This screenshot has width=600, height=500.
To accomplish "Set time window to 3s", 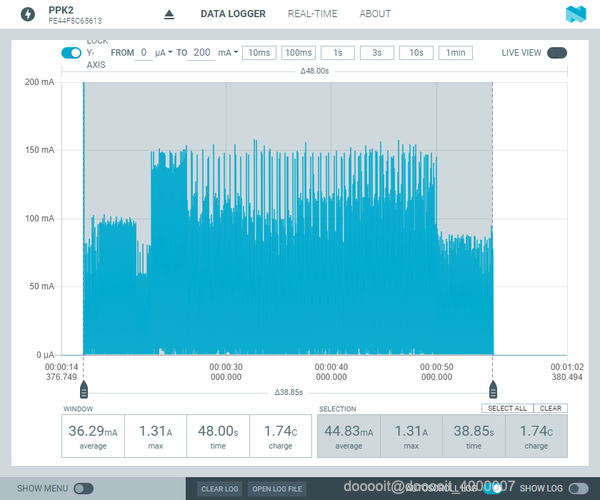I will 377,53.
